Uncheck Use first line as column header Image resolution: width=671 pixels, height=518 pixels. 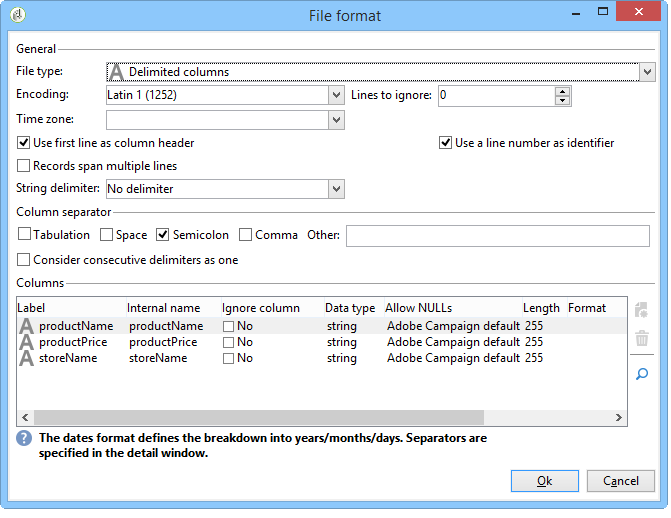point(24,143)
